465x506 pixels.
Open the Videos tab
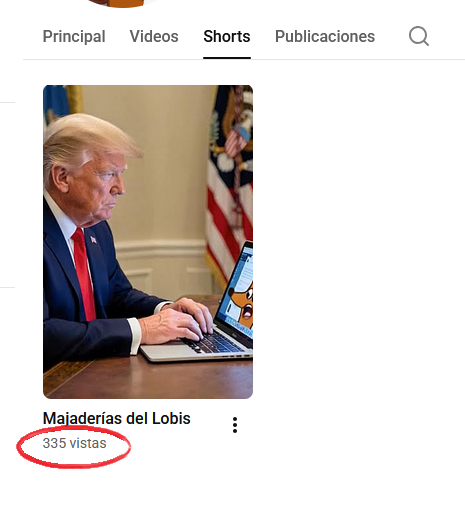(x=154, y=36)
